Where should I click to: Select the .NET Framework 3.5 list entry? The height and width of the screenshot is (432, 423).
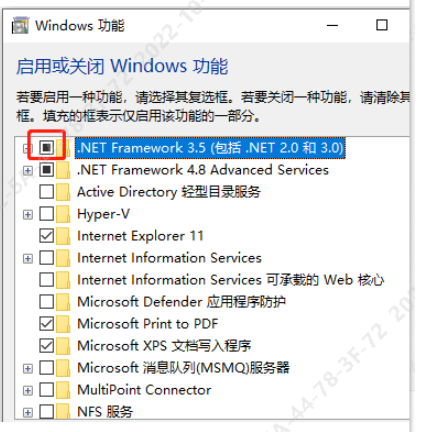tap(210, 148)
